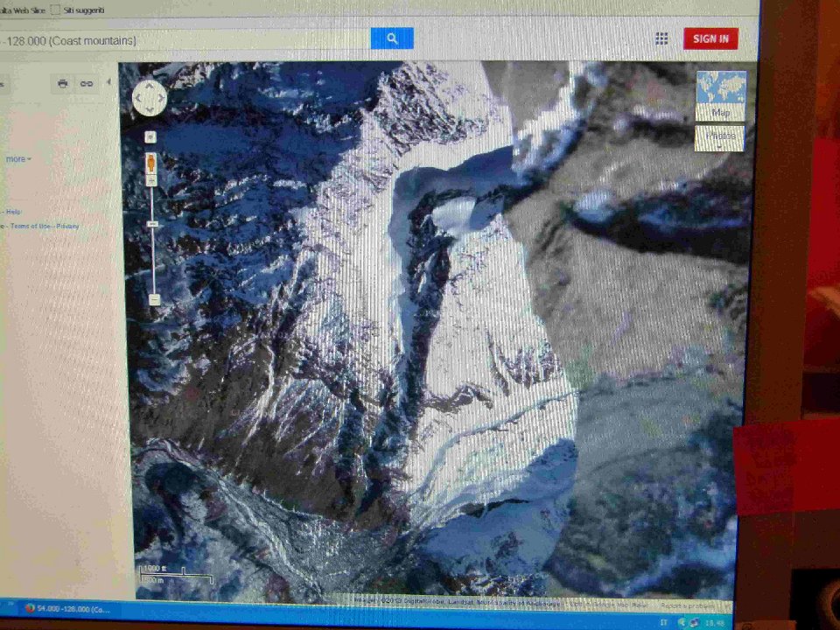Expand the Photos layer dropdown

coord(720,137)
